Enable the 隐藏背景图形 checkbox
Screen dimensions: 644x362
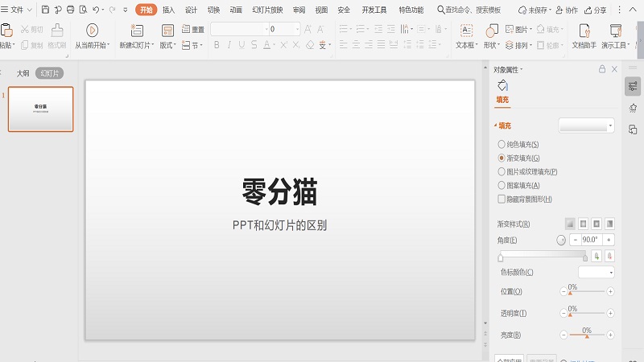[502, 199]
